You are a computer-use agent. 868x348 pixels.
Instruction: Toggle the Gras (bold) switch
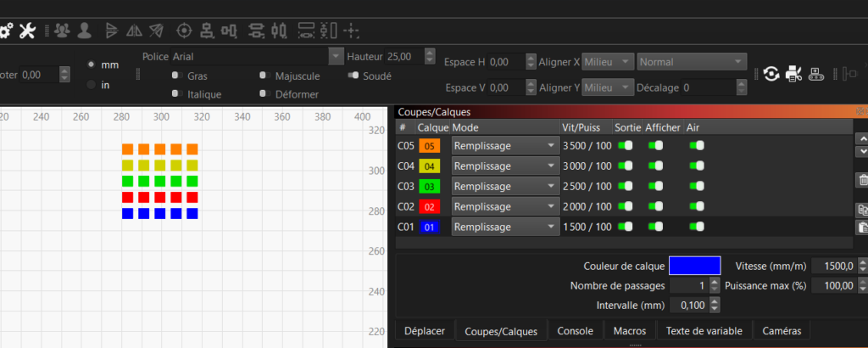click(x=177, y=76)
